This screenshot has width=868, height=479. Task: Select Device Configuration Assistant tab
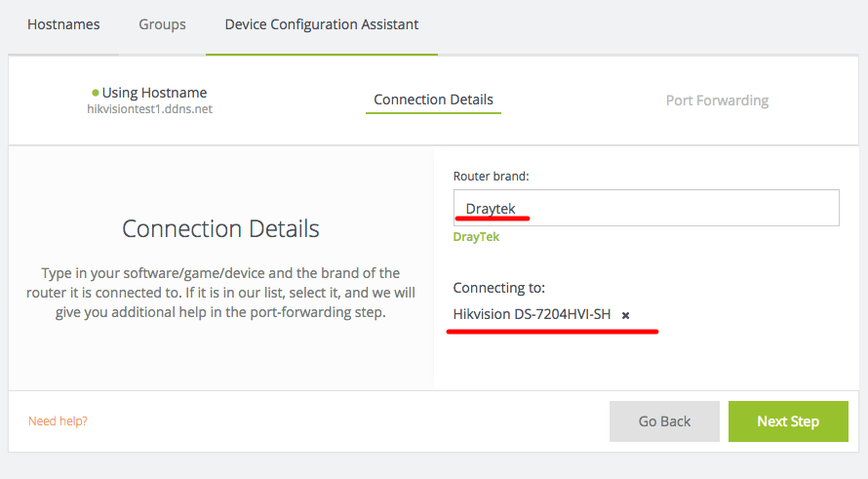click(x=322, y=24)
